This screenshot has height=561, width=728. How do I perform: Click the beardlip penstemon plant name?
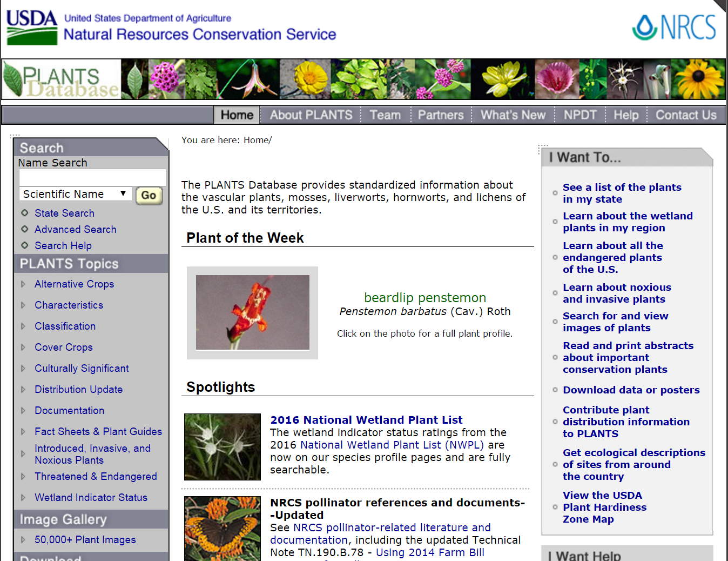[x=425, y=298]
